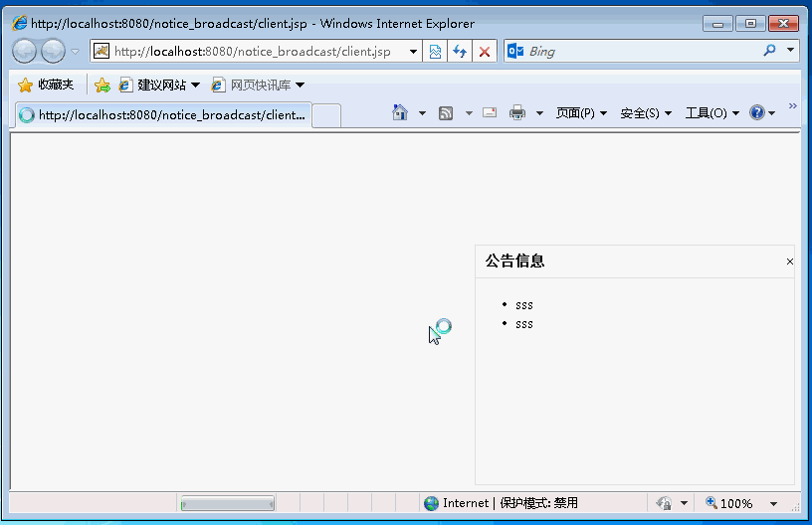Close the 公告信息 notice panel

[x=790, y=262]
